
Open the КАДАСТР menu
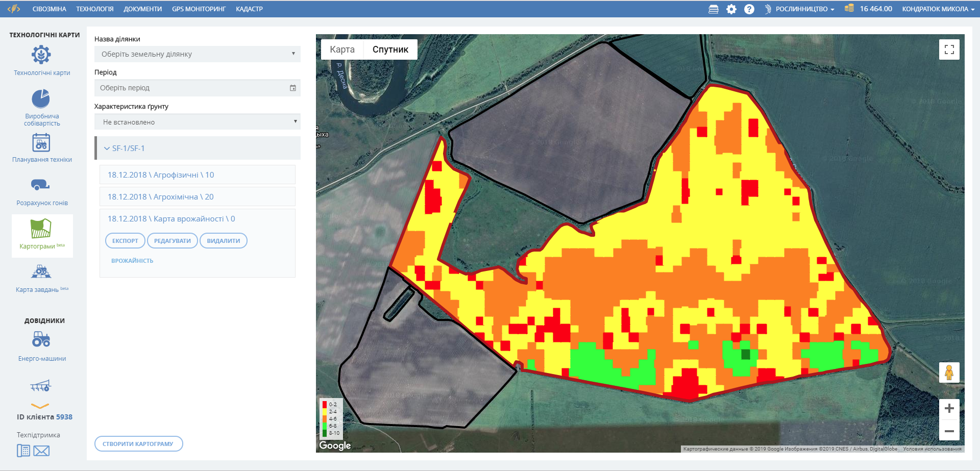(249, 9)
